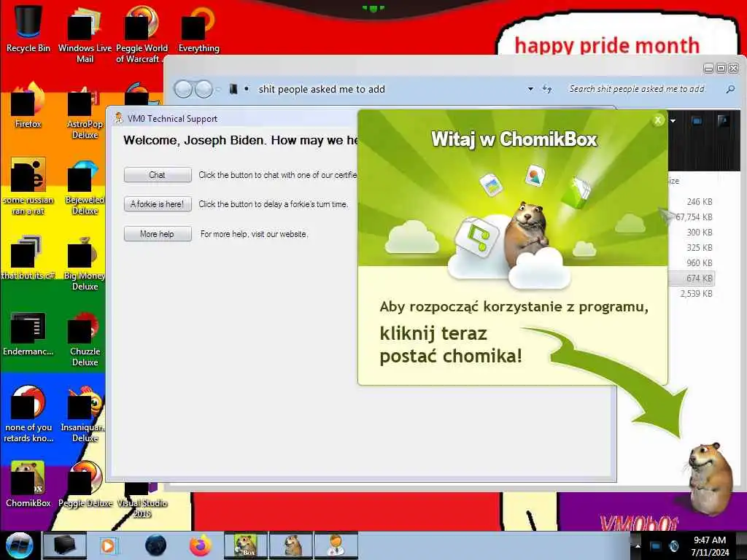
Task: Open the Endermanc... desktop icon
Action: pyautogui.click(x=28, y=333)
